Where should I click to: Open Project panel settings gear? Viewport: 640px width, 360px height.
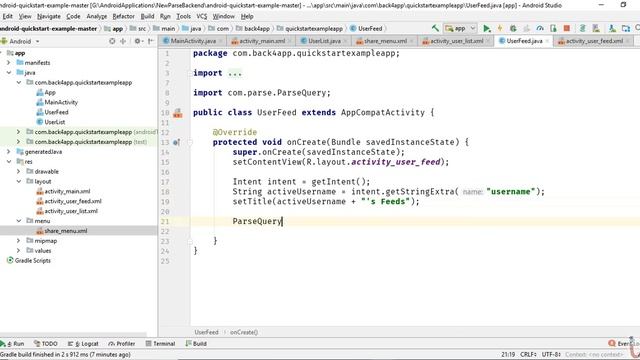tap(138, 41)
